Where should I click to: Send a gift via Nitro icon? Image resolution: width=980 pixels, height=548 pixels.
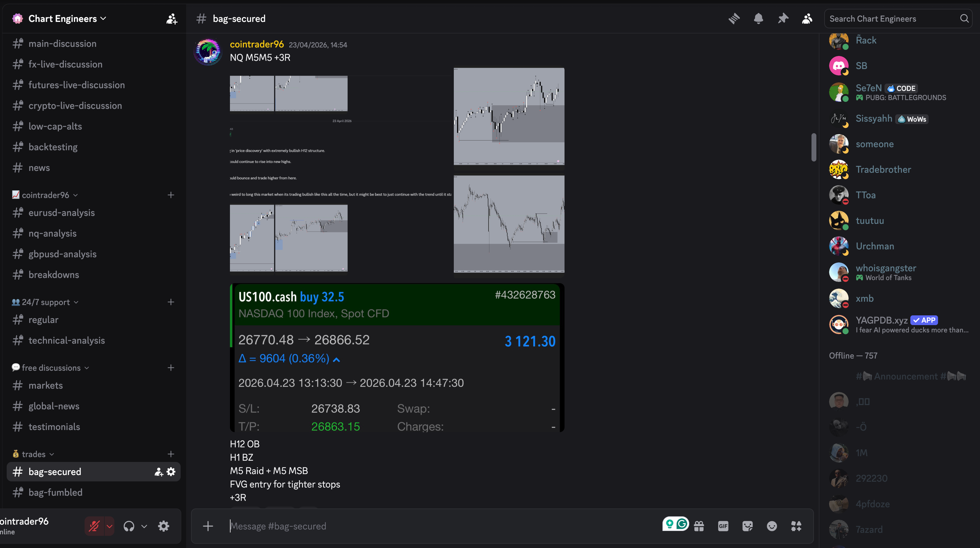tap(699, 526)
